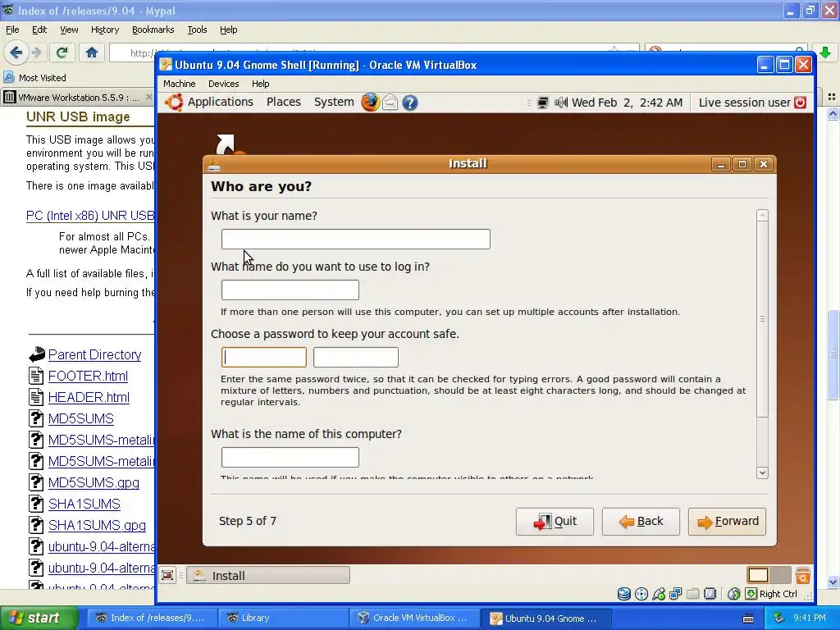Open the Devices menu in VirtualBox
The width and height of the screenshot is (840, 630).
223,84
